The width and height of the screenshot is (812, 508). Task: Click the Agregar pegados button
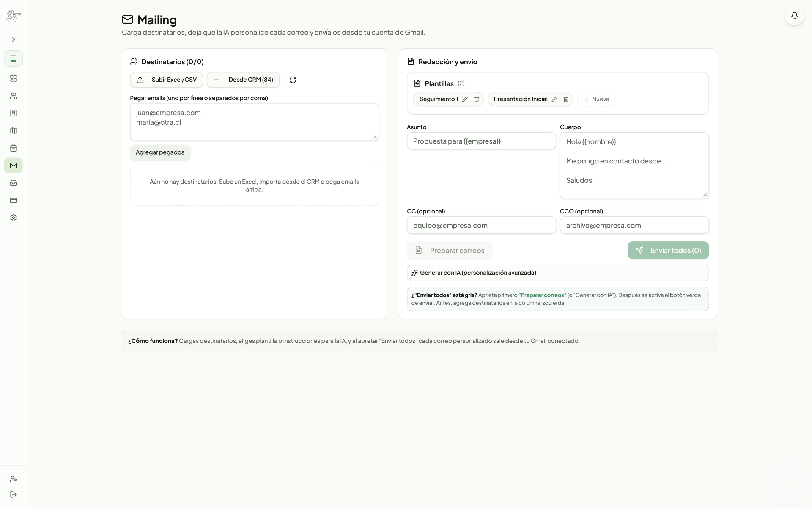160,152
